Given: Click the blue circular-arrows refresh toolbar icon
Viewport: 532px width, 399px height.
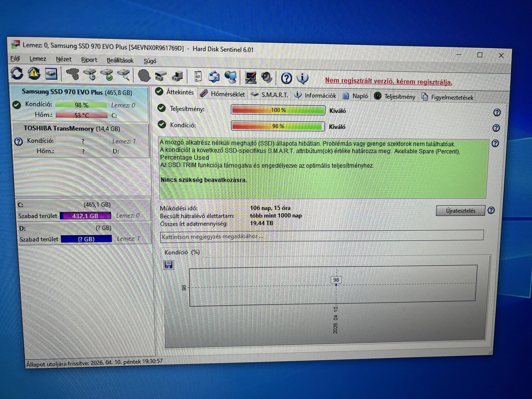Looking at the screenshot, I should [x=17, y=73].
